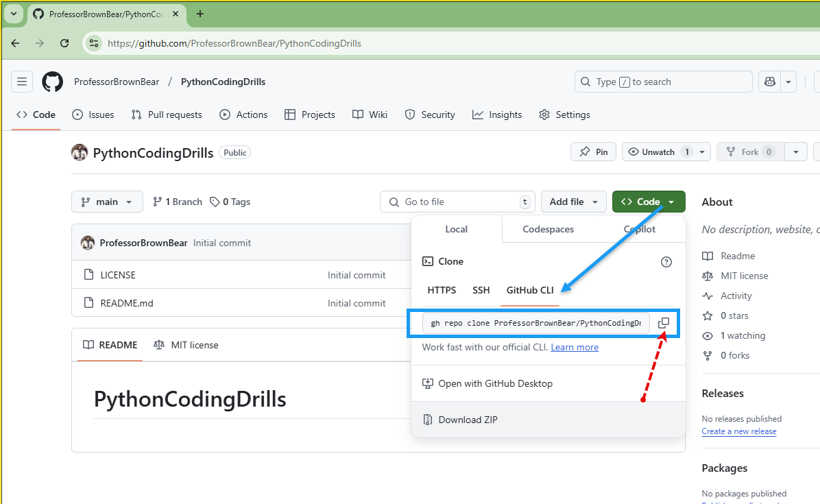View the 1 Branch link

tap(178, 202)
